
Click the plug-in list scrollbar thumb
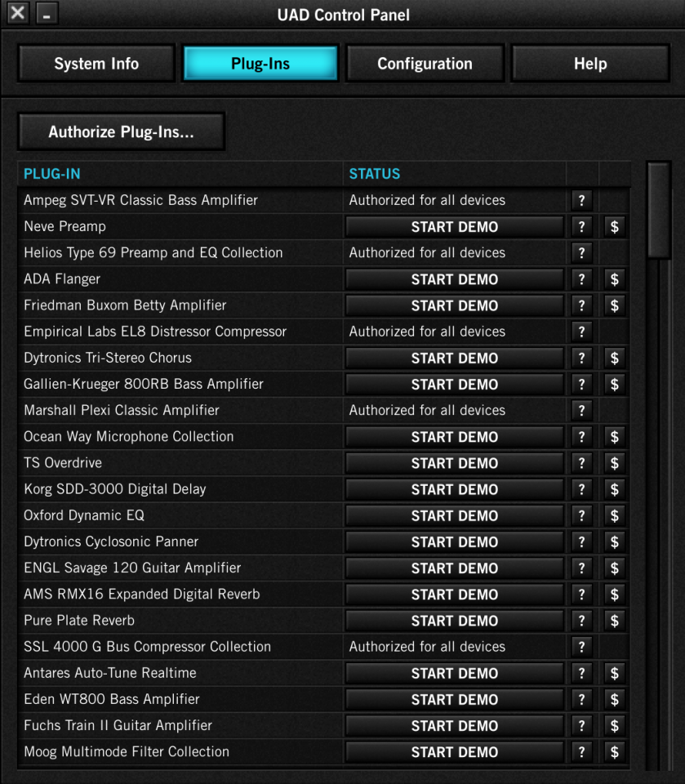(x=659, y=210)
